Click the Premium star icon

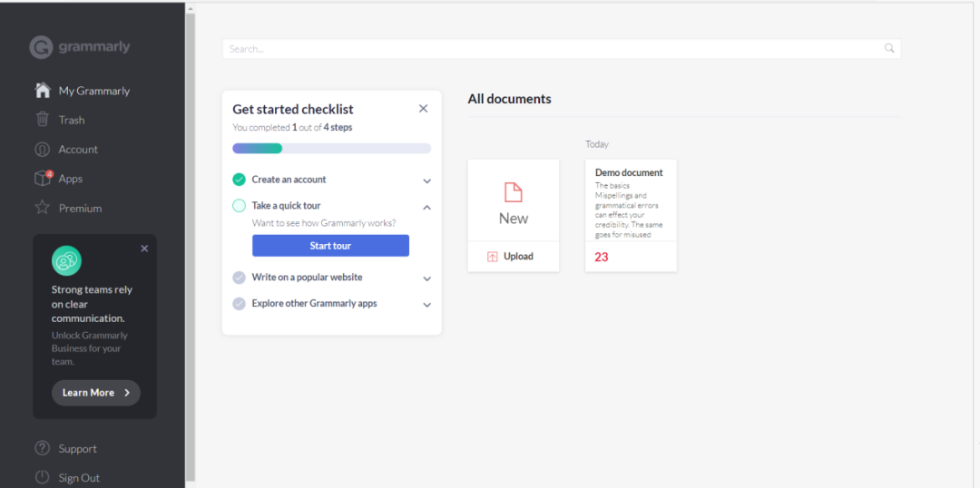point(42,208)
